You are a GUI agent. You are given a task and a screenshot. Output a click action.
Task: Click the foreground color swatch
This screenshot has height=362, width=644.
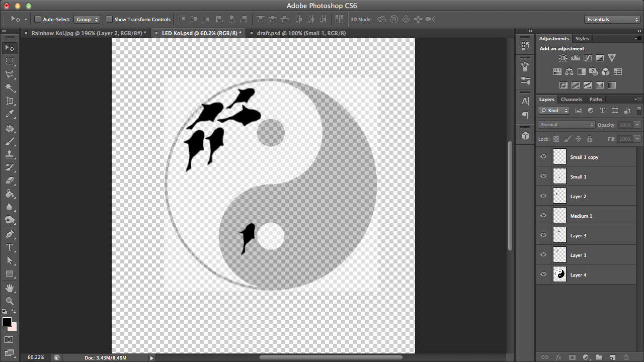7,322
